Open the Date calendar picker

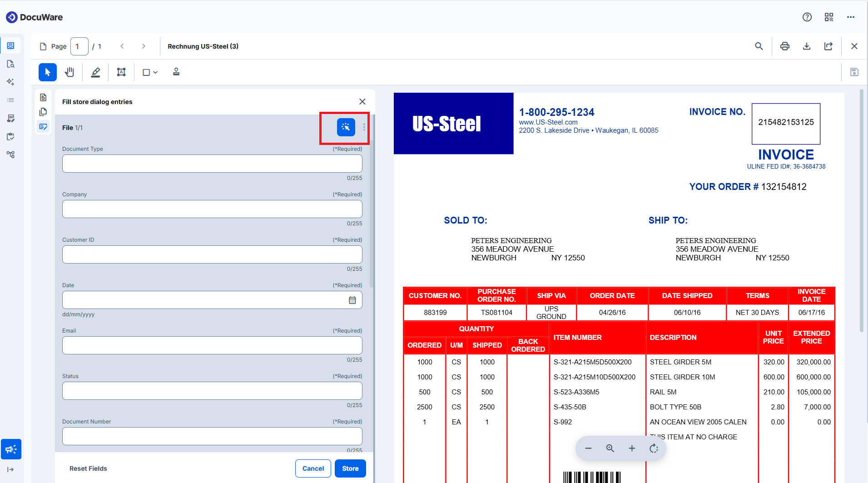point(352,300)
